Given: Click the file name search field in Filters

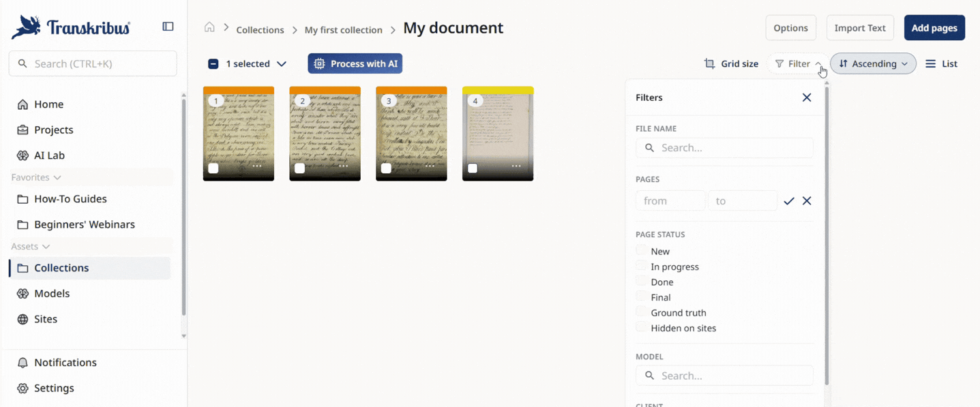Looking at the screenshot, I should (x=724, y=147).
